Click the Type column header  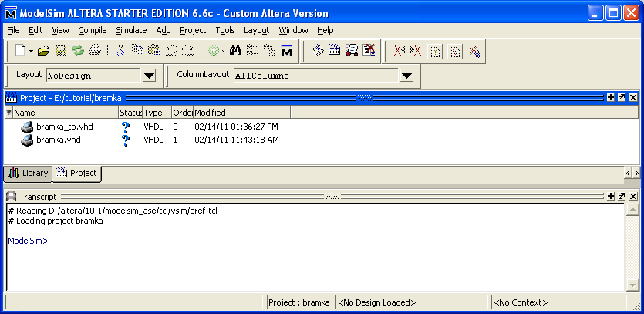157,112
